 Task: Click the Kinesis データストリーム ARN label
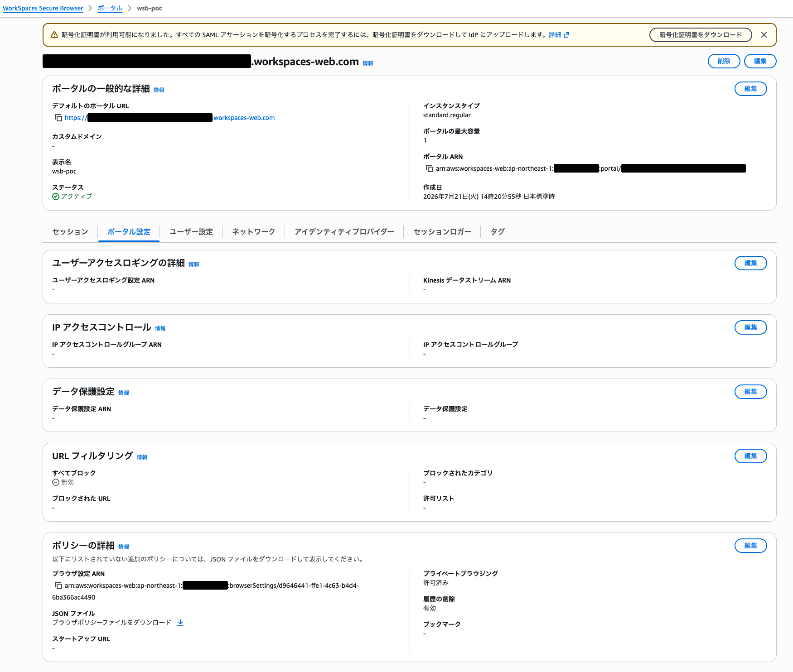pos(467,280)
